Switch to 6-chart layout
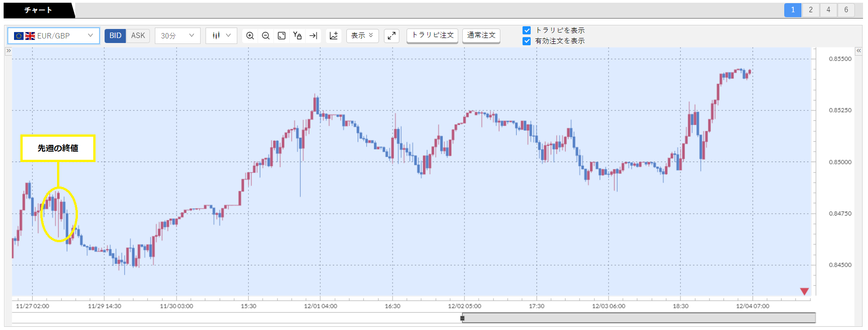The height and width of the screenshot is (330, 868). coord(846,10)
